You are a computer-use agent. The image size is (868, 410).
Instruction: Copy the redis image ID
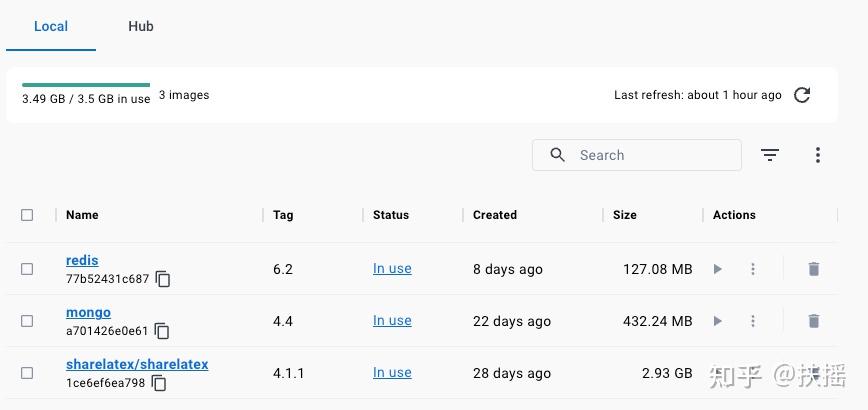(x=163, y=279)
